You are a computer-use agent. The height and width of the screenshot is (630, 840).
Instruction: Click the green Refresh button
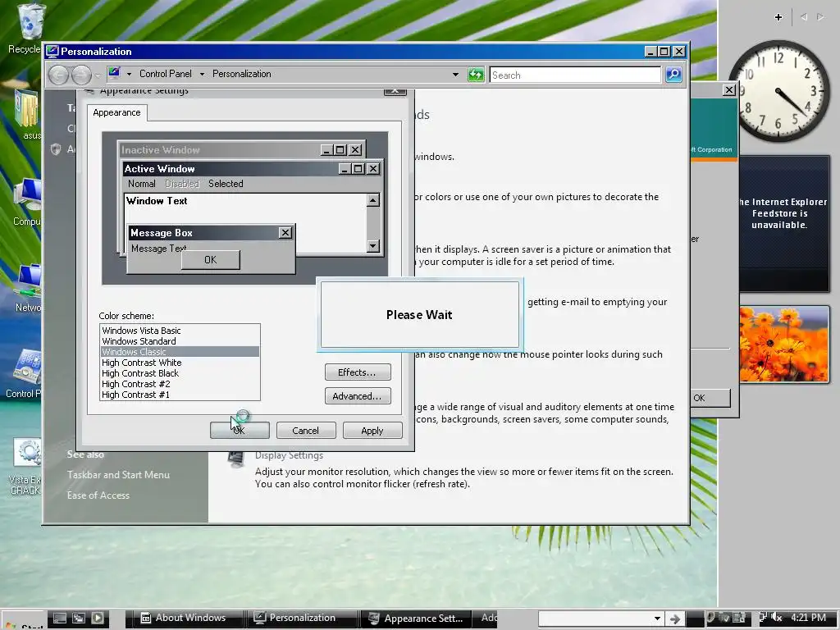pyautogui.click(x=476, y=75)
